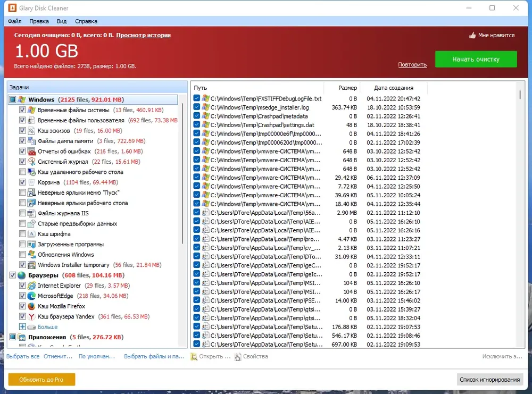Image resolution: width=532 pixels, height=394 pixels.
Task: Click the thumbs-up icon next to Мне нравится
Action: (x=472, y=35)
